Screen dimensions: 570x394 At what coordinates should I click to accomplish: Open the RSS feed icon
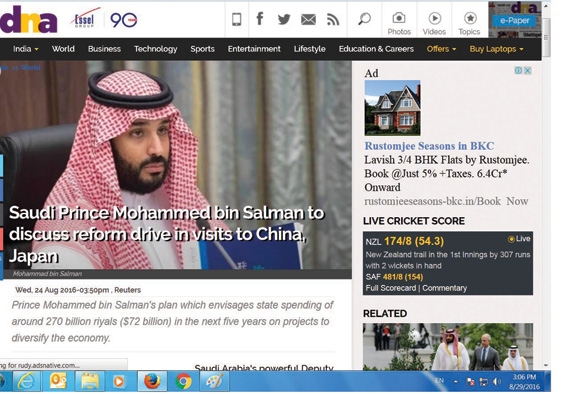coord(333,20)
